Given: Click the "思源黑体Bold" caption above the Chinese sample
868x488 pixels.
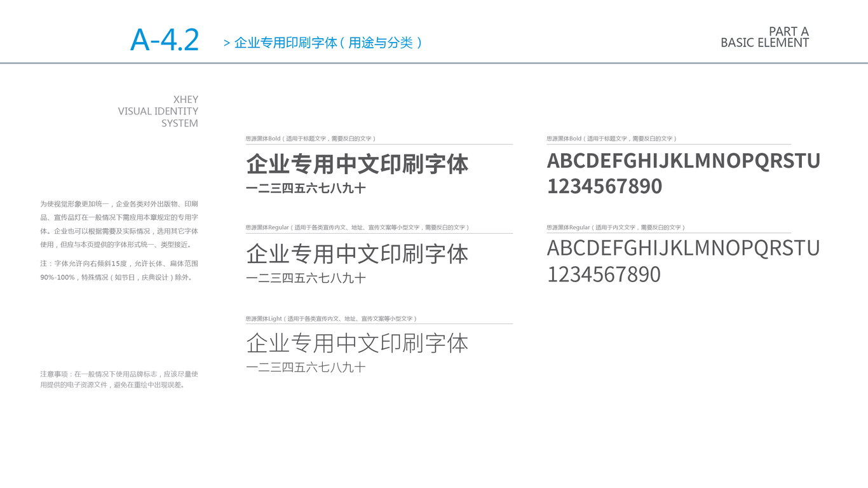Looking at the screenshot, I should (x=311, y=139).
